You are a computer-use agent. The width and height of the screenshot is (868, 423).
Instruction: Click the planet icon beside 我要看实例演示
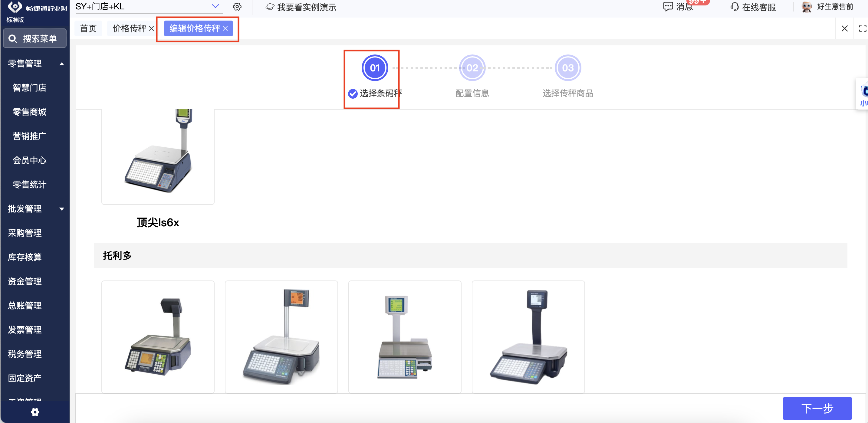pos(270,7)
